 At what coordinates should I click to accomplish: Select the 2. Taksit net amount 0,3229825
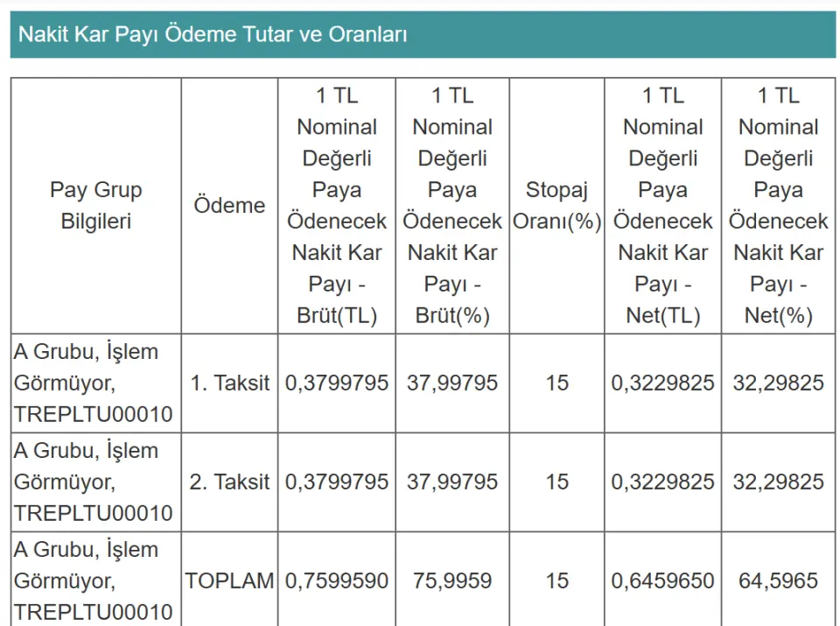[662, 482]
